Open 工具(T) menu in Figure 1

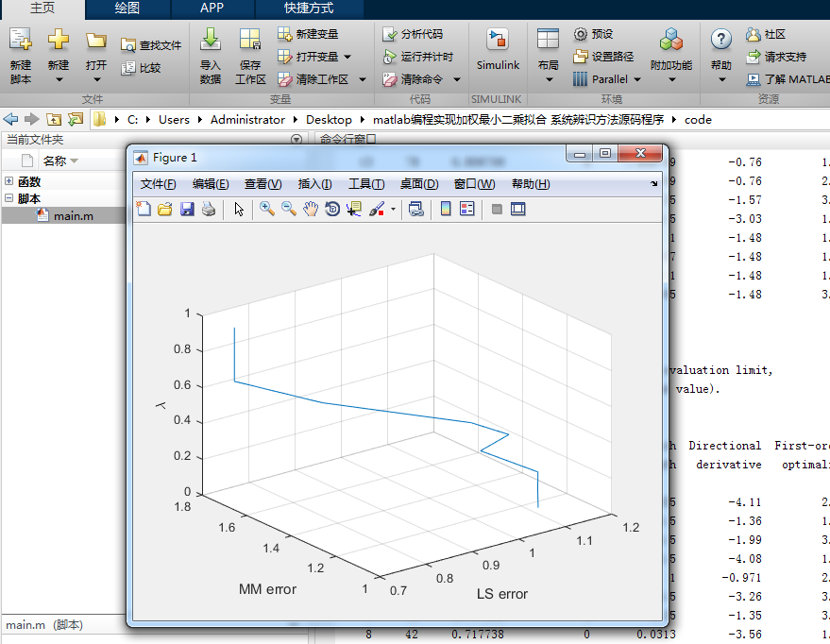pos(366,184)
